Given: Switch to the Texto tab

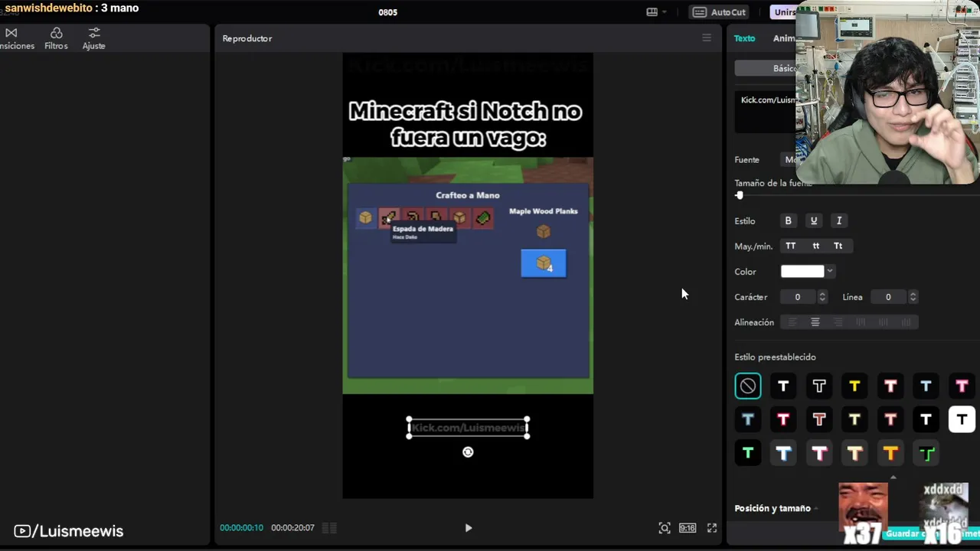Looking at the screenshot, I should [x=744, y=38].
